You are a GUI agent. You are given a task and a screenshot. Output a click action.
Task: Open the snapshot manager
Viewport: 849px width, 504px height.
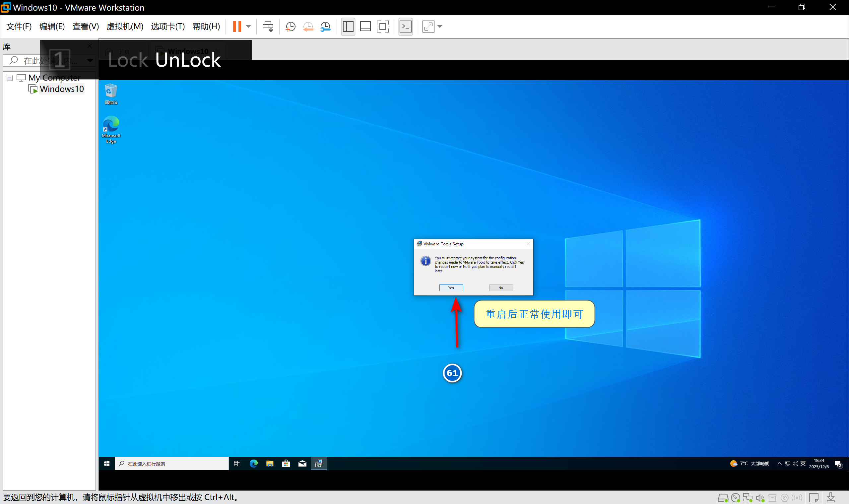pyautogui.click(x=325, y=27)
